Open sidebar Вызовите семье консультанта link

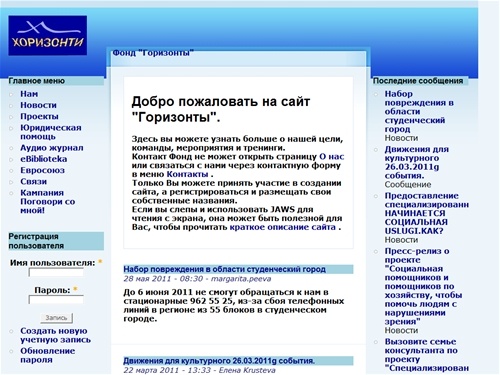[427, 355]
